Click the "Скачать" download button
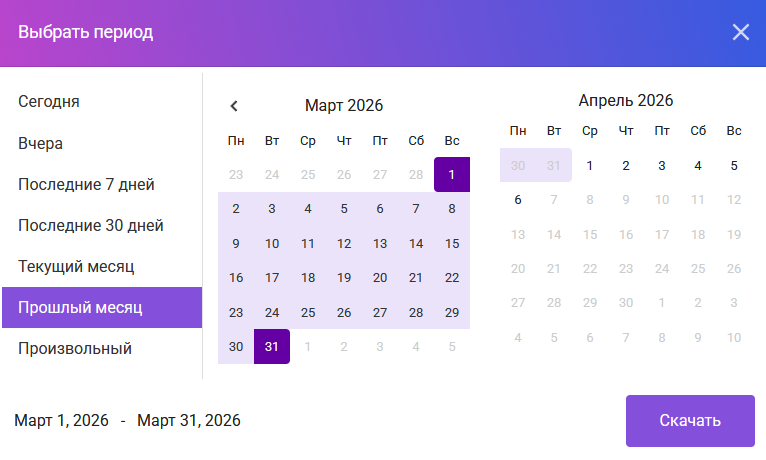This screenshot has width=766, height=460. point(690,421)
